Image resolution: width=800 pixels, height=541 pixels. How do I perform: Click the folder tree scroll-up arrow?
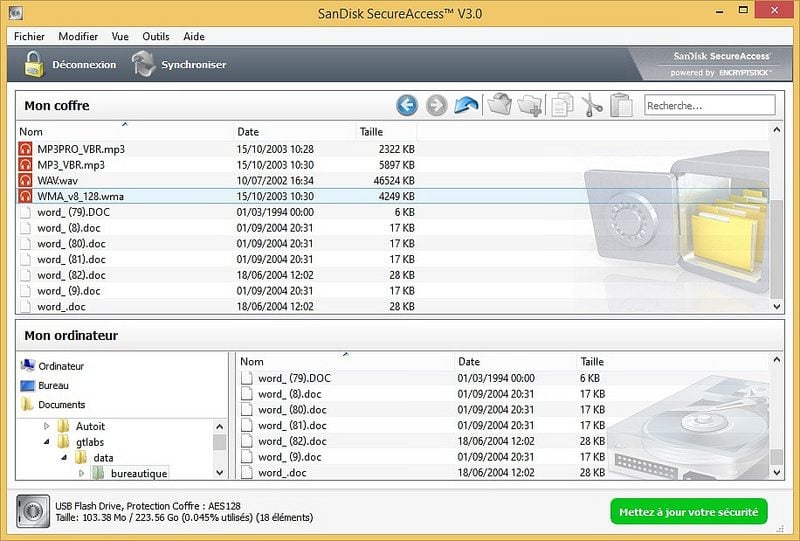click(219, 426)
